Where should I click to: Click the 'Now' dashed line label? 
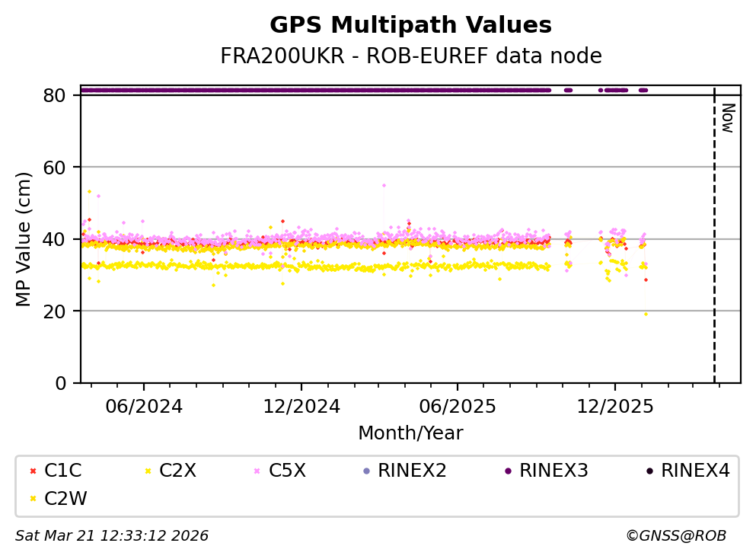(x=727, y=118)
